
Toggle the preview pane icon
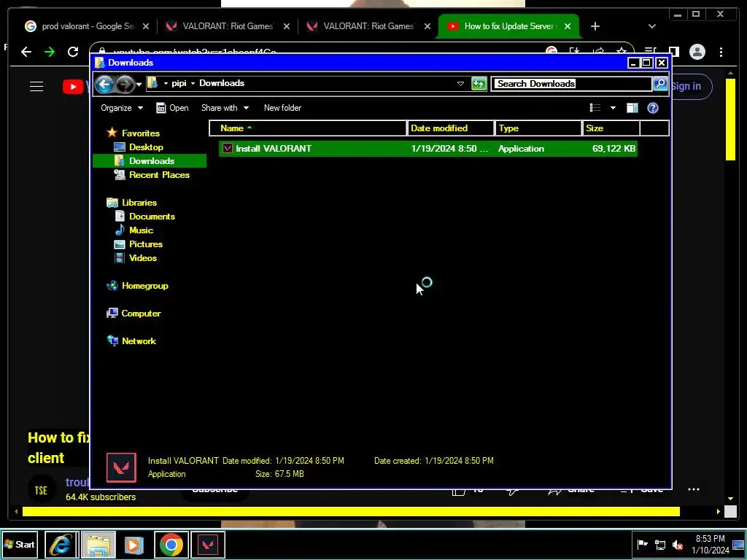click(x=632, y=108)
